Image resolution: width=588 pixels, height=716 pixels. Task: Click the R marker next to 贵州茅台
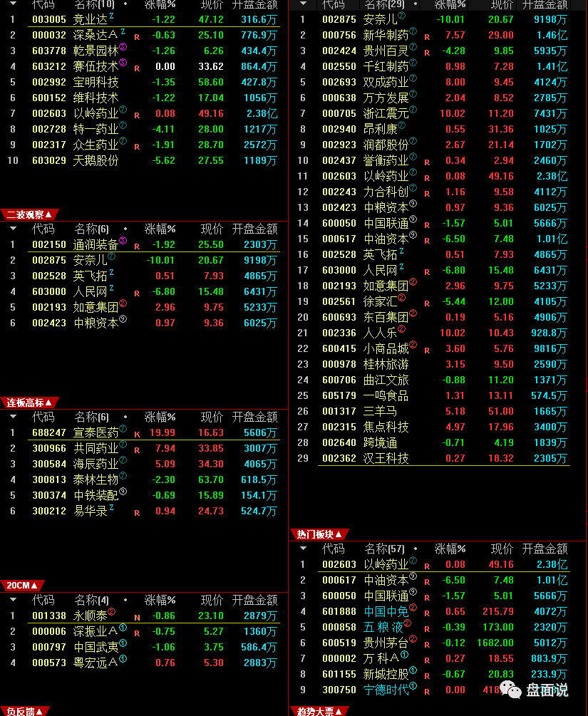(x=427, y=645)
